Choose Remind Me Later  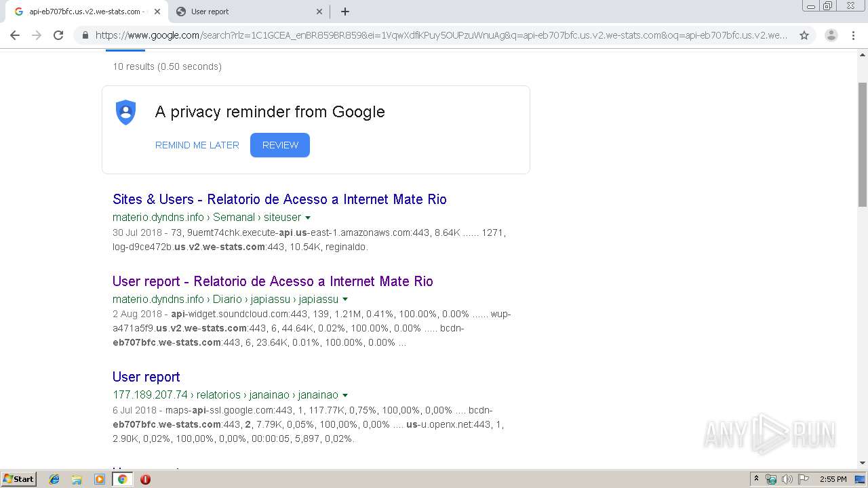click(197, 145)
